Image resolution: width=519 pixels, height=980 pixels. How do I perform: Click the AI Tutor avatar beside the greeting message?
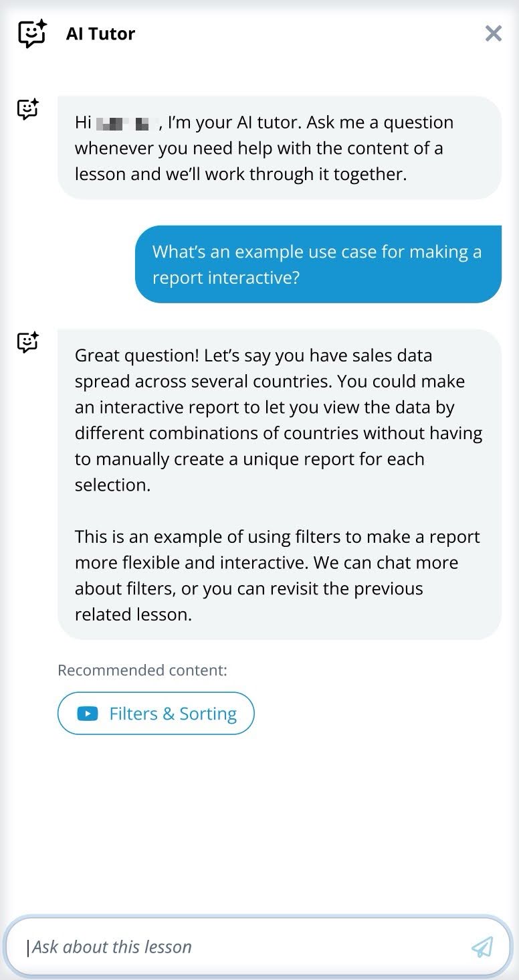26,109
